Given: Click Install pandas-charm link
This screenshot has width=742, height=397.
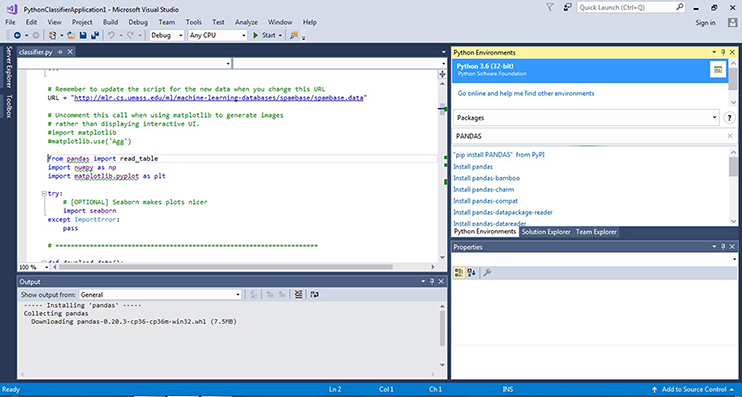Looking at the screenshot, I should 485,189.
